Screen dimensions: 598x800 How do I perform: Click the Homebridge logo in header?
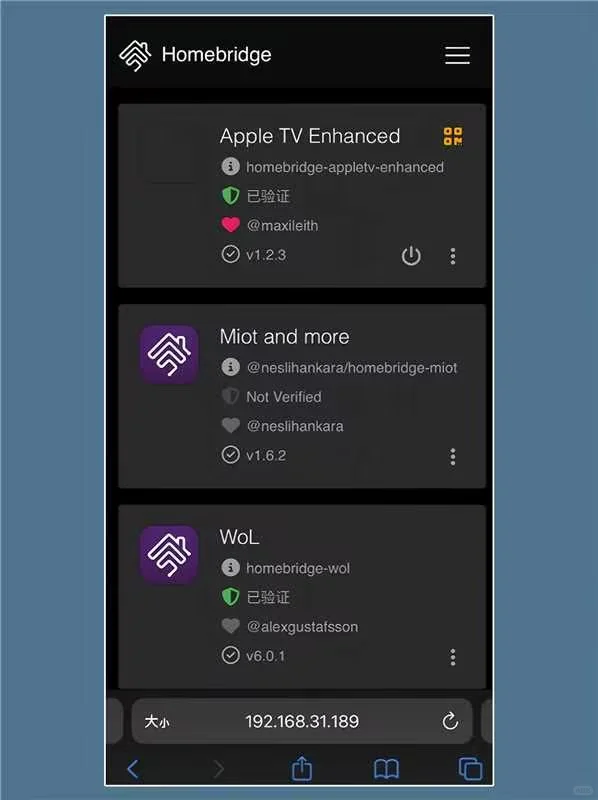[x=135, y=56]
